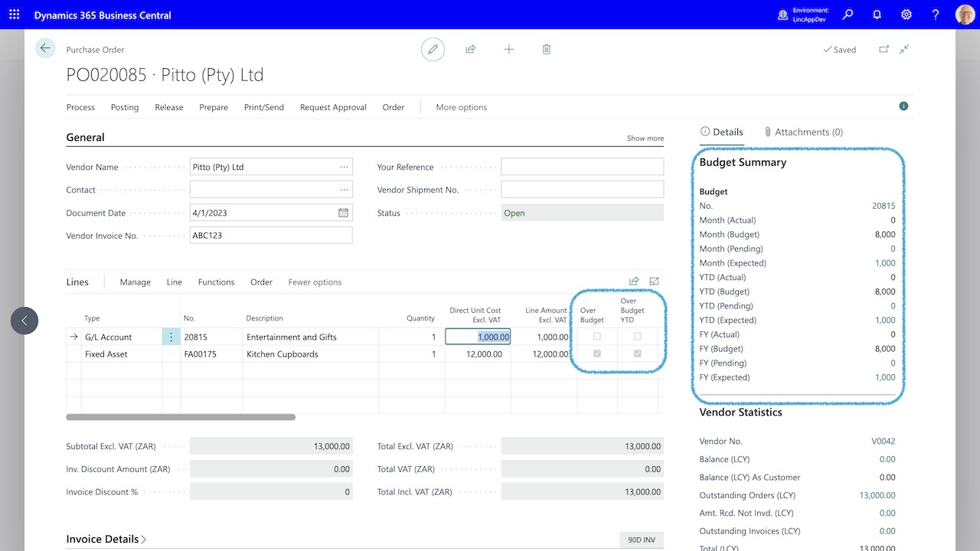
Task: Delete the purchase order with trash icon
Action: point(547,49)
